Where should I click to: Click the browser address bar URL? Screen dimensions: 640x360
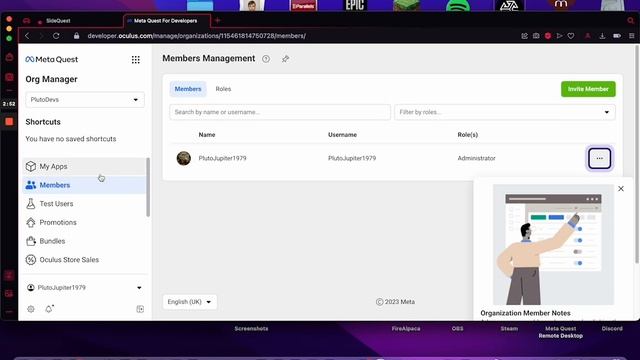coord(197,36)
